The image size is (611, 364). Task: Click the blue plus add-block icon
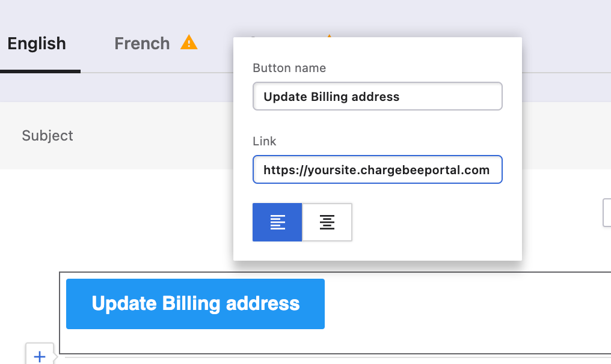(x=40, y=356)
